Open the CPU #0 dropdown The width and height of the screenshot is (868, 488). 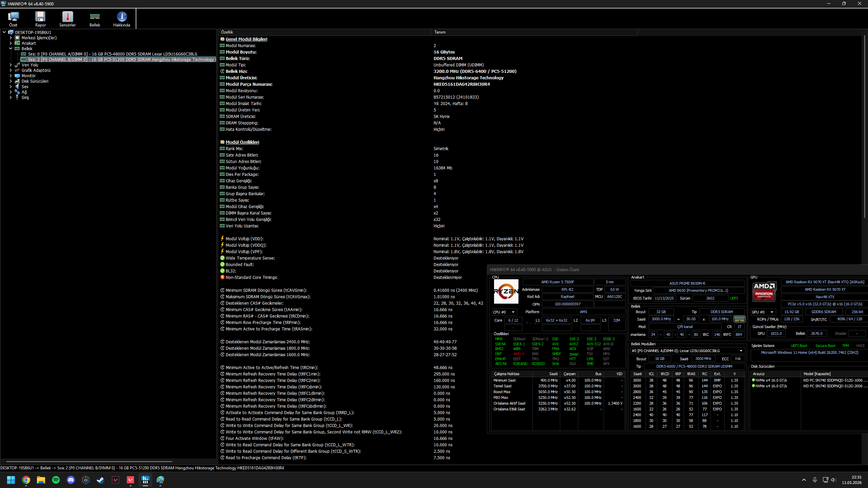click(x=504, y=312)
